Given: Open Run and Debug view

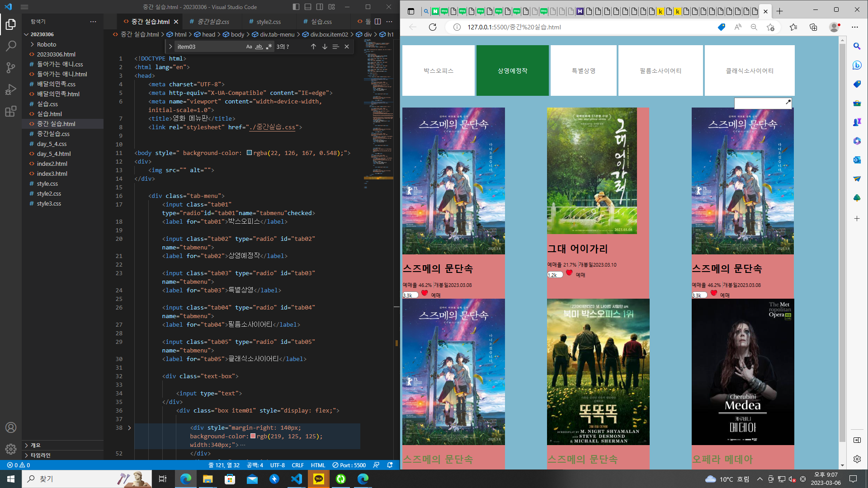Looking at the screenshot, I should click(x=11, y=89).
